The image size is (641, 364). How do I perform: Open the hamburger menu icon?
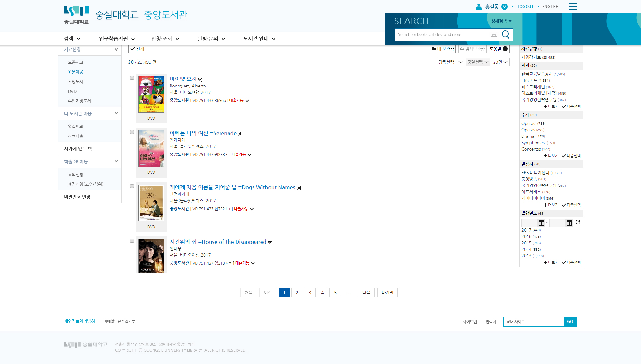(x=573, y=6)
